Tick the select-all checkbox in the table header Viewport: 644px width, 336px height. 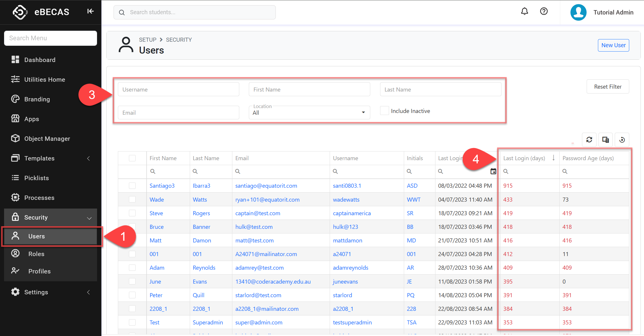point(132,158)
